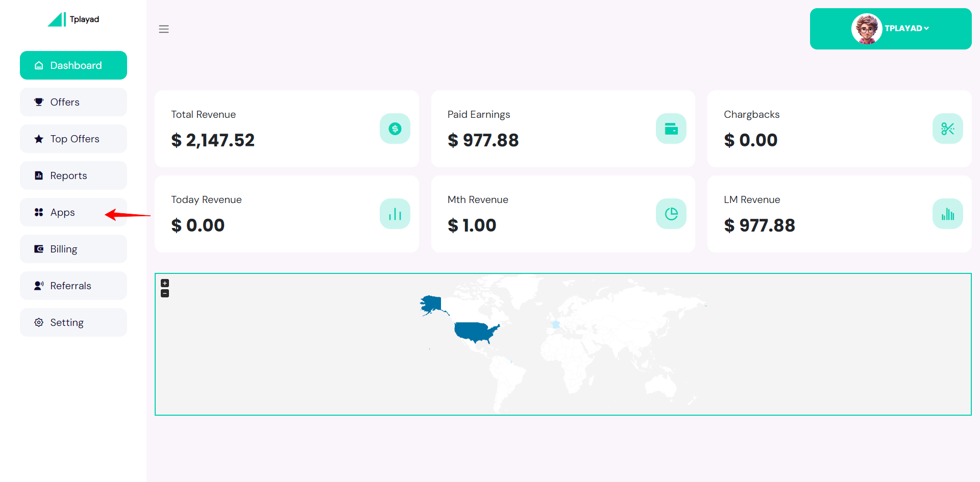Expand the TPLAYAD account dropdown
This screenshot has height=482, width=980.
tap(907, 29)
